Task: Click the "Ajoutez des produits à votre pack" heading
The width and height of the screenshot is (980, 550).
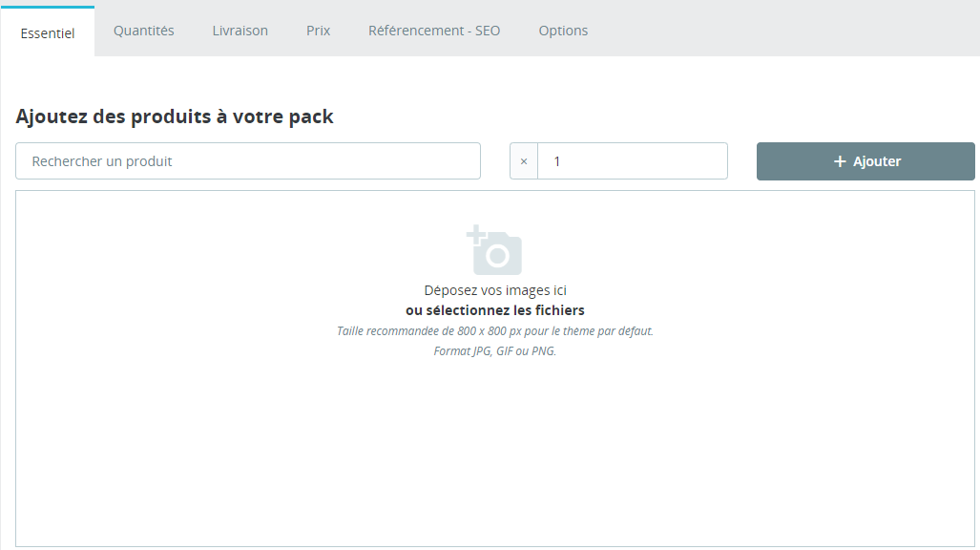Action: point(175,116)
